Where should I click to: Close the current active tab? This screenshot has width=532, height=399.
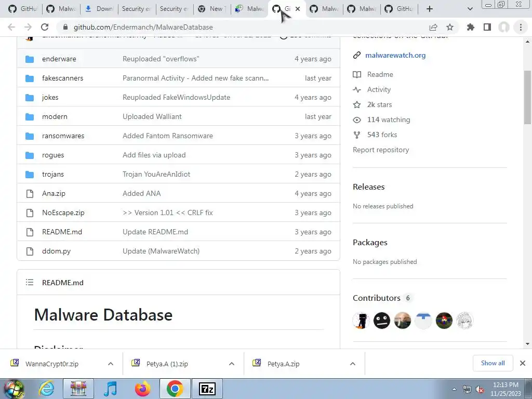pyautogui.click(x=298, y=9)
